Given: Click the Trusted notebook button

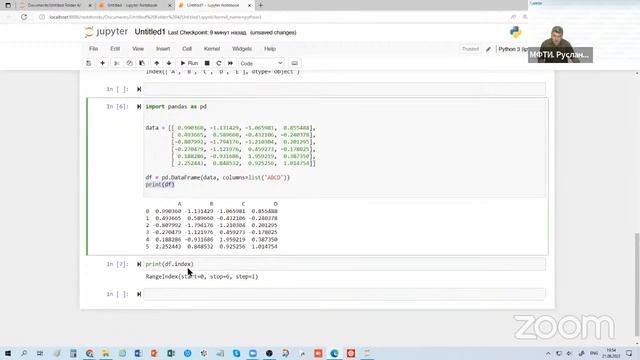Looking at the screenshot, I should pos(470,49).
